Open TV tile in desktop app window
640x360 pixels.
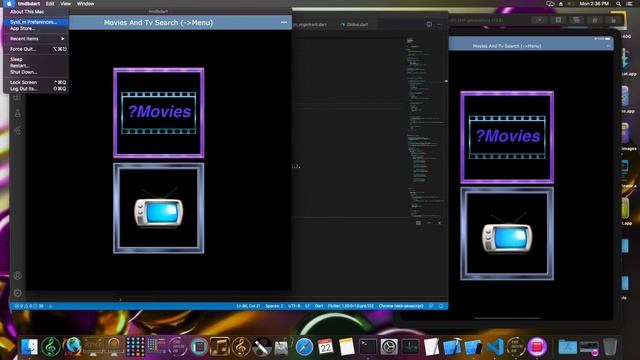point(159,208)
